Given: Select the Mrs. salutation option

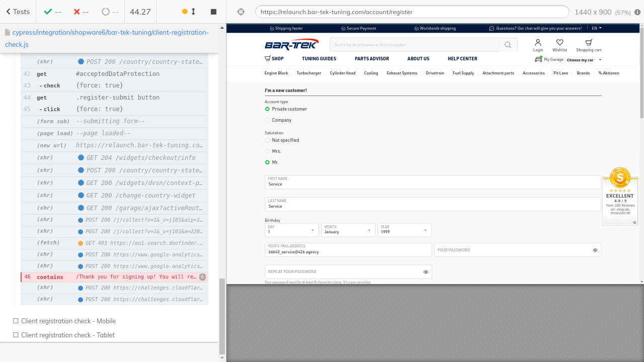Looking at the screenshot, I should tap(268, 151).
